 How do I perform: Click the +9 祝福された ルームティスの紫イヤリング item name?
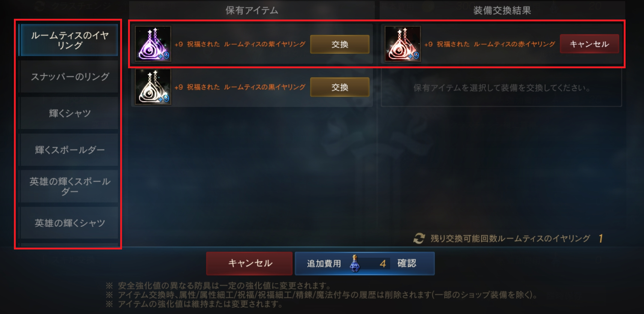coord(240,44)
